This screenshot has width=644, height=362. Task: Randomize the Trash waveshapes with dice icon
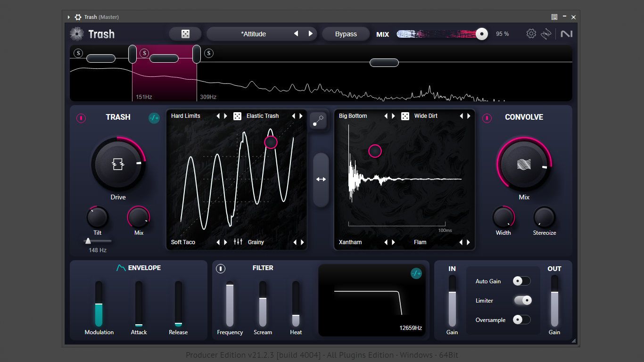238,116
